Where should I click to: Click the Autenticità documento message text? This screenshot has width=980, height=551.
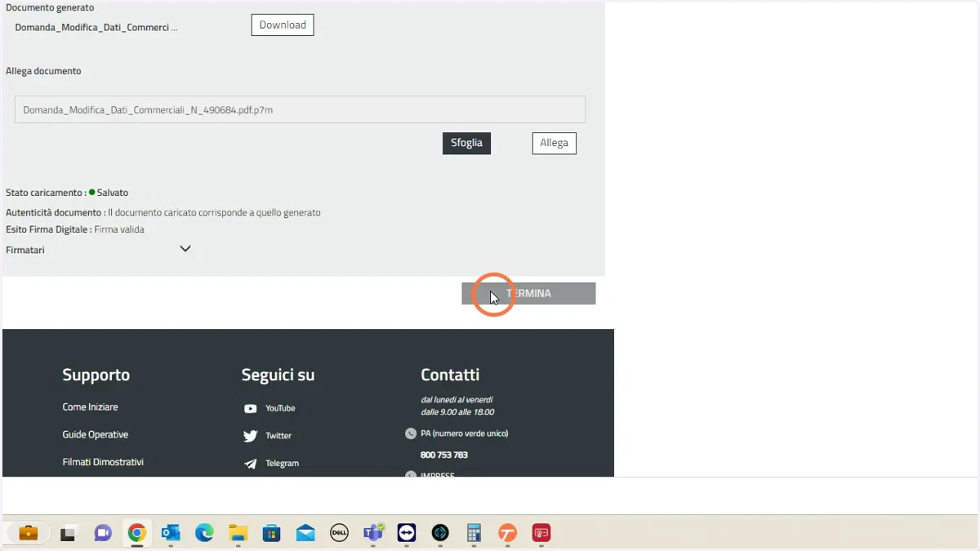click(x=214, y=212)
